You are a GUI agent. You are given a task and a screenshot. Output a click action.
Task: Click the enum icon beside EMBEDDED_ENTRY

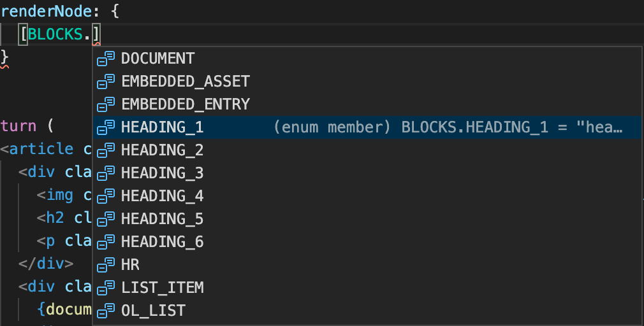pos(106,104)
